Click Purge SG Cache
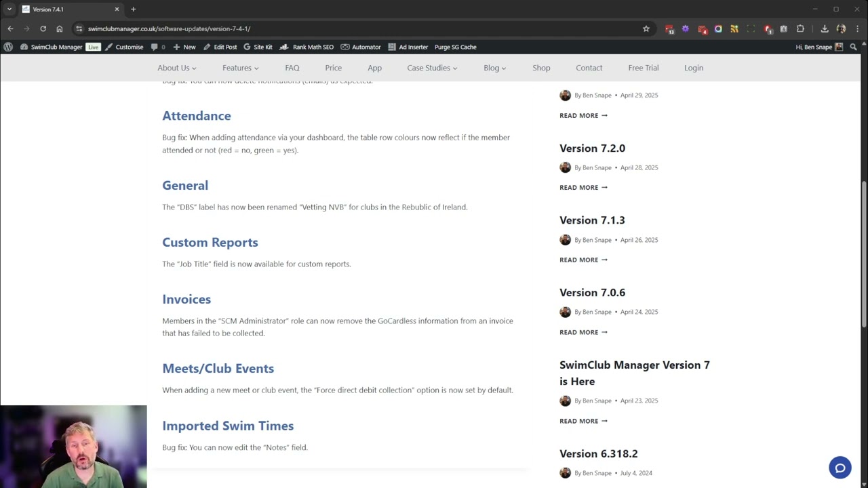This screenshot has width=868, height=488. tap(456, 47)
